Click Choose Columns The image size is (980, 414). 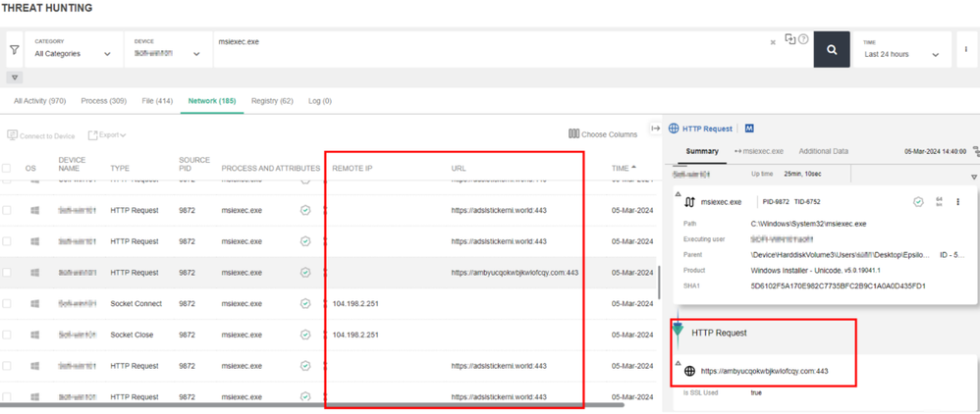pyautogui.click(x=603, y=134)
